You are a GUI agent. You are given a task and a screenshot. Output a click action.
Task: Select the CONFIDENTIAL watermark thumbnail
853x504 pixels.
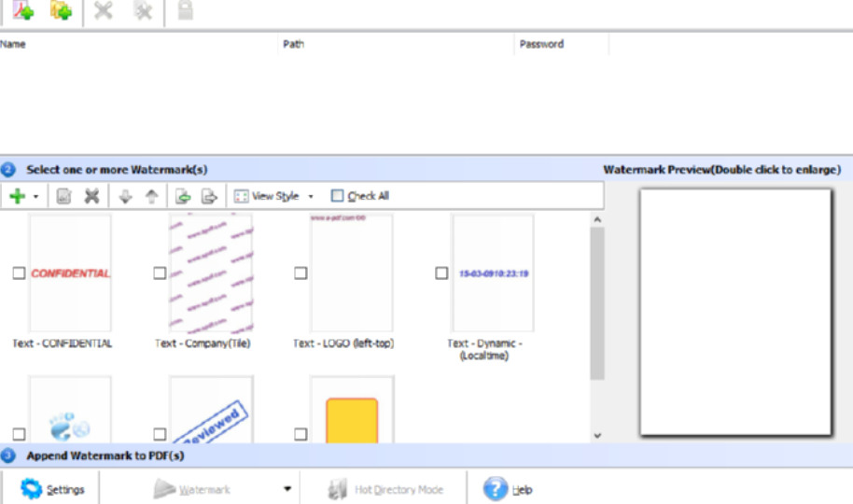coord(70,273)
